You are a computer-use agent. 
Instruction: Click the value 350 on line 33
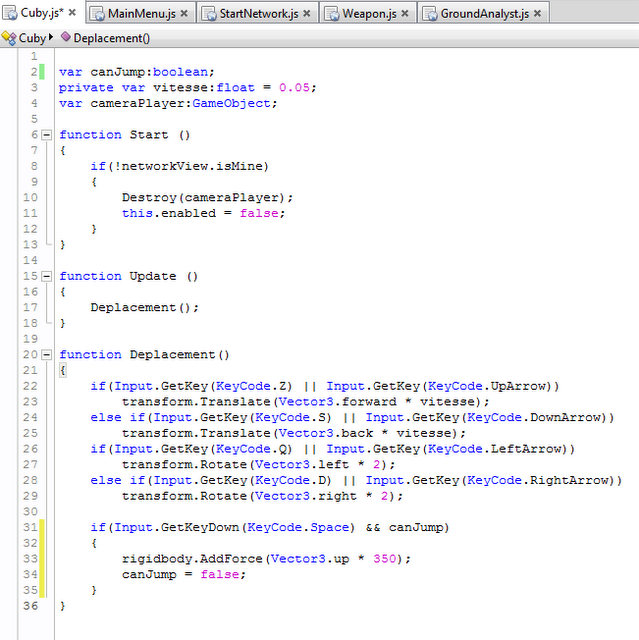tap(384, 559)
